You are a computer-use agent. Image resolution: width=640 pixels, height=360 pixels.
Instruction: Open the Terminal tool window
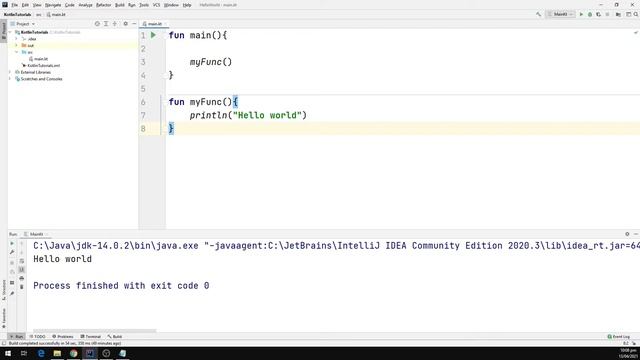tap(91, 336)
